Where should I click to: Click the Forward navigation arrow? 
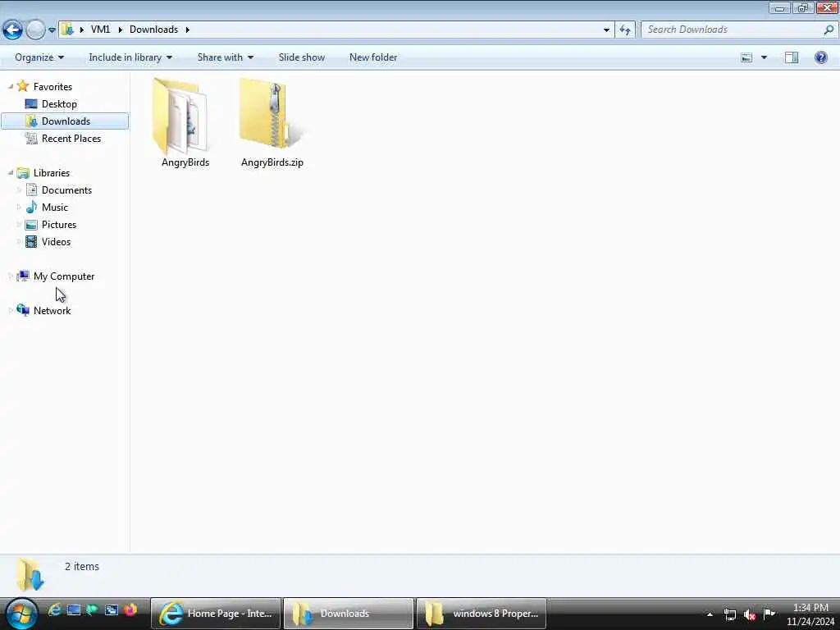tap(35, 30)
